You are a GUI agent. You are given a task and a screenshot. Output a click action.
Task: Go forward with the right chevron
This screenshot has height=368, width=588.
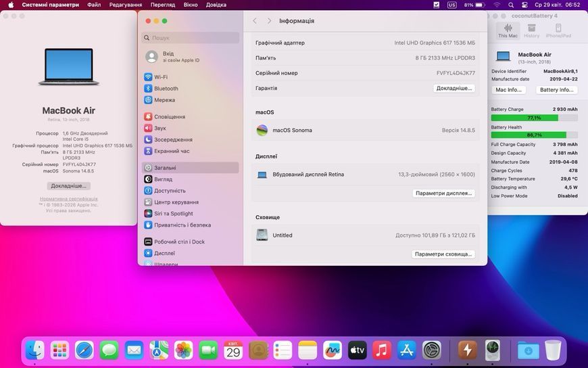pyautogui.click(x=269, y=21)
